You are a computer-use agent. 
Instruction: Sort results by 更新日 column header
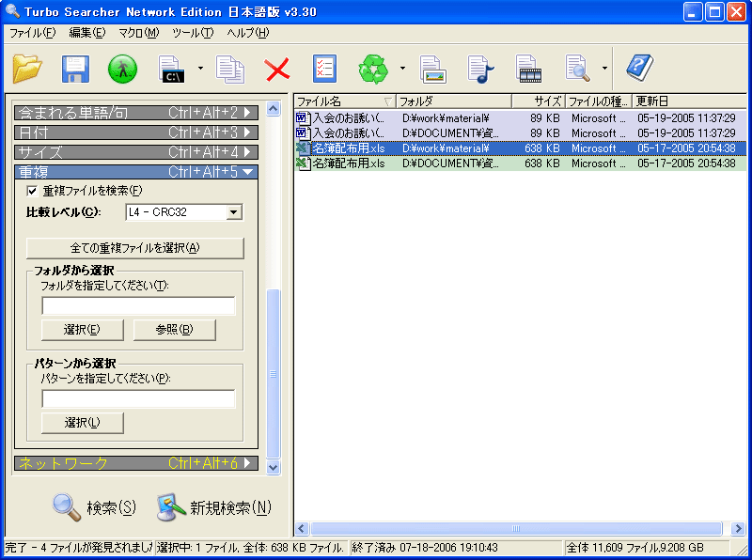pos(689,101)
